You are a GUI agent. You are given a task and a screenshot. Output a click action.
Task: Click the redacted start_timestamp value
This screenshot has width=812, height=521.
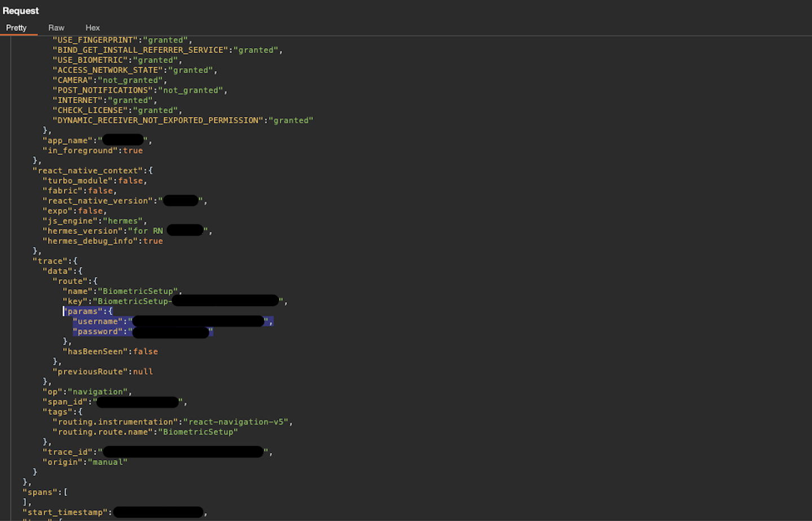(x=158, y=512)
